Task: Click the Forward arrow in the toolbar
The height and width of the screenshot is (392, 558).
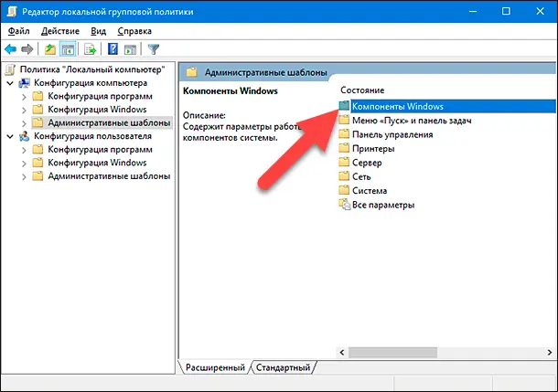Action: point(27,49)
